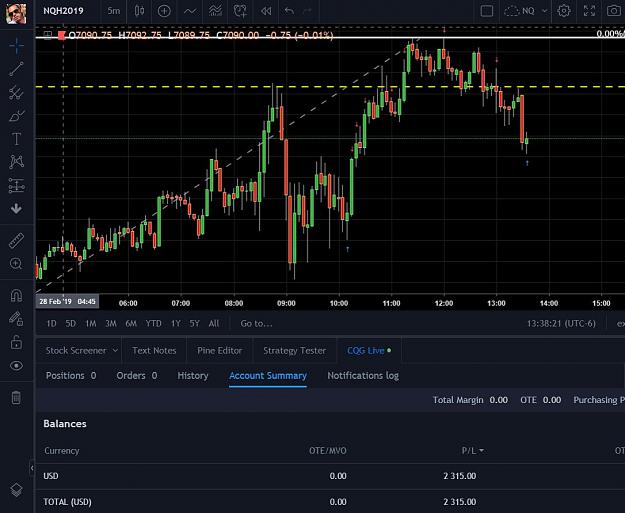Screen dimensions: 625x513
Task: Select the XABCD pattern tool
Action: [16, 162]
